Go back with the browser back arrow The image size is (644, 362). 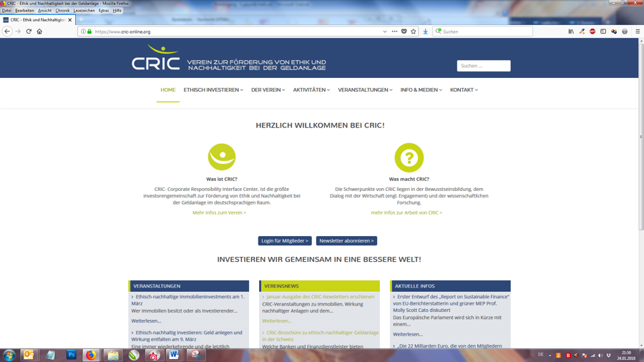click(x=7, y=31)
